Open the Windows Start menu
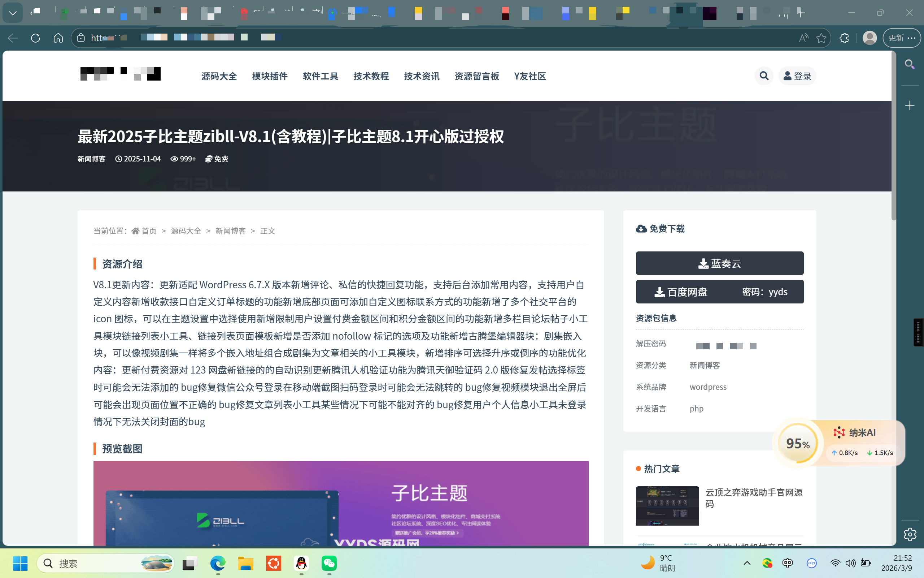Viewport: 924px width, 578px height. point(20,563)
